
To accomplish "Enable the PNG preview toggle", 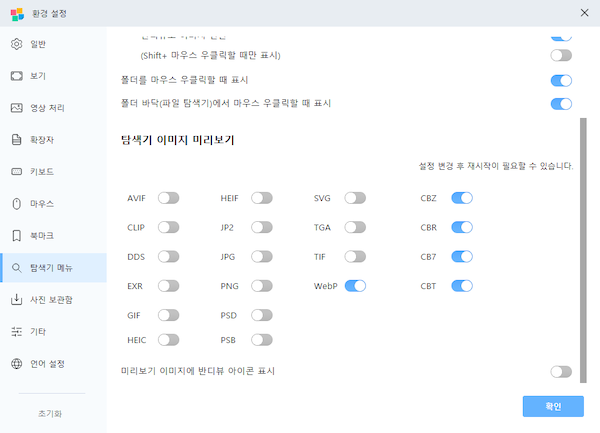I will [x=262, y=286].
